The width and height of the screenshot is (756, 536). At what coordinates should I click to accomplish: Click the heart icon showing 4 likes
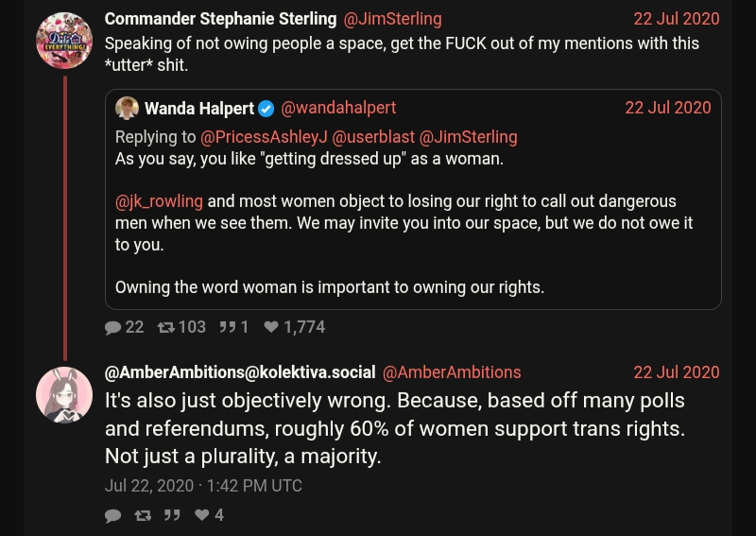point(201,515)
